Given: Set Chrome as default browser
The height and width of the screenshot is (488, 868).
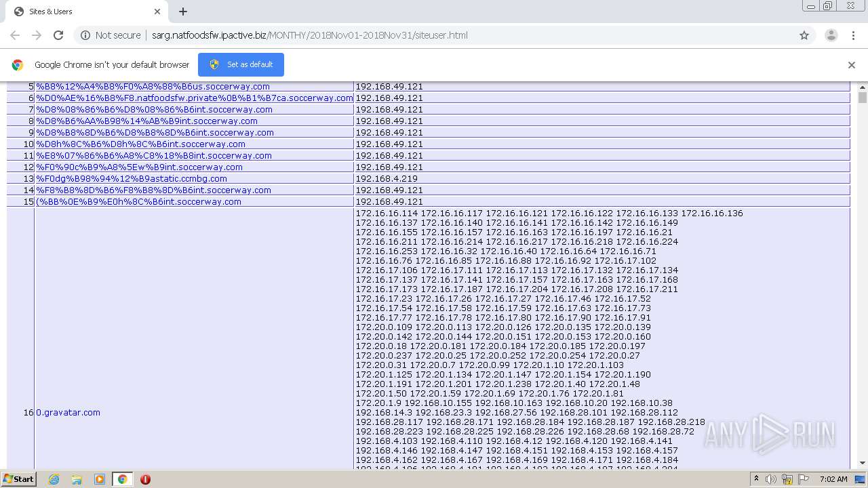Looking at the screenshot, I should (241, 64).
